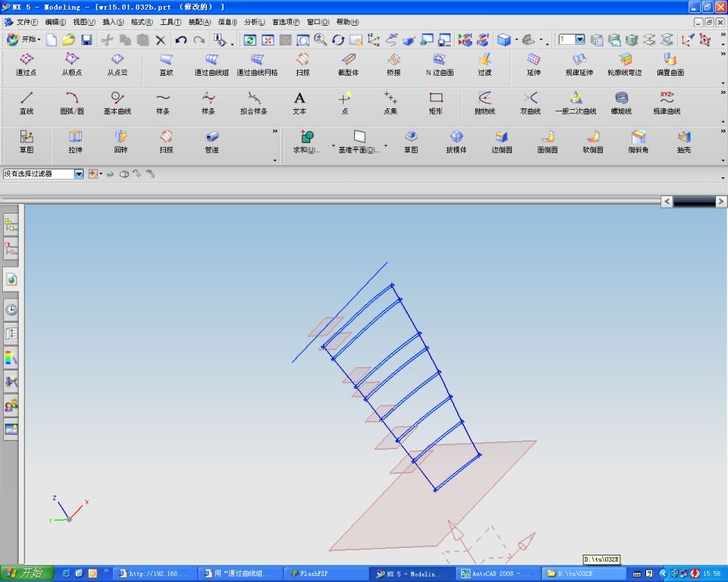This screenshot has height=582, width=728.
Task: Open the 规律曲线 law curve tool
Action: point(667,104)
